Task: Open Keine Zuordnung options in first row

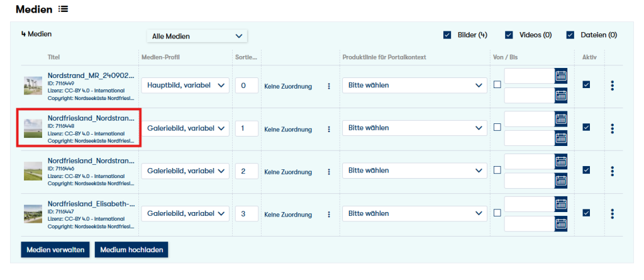Action: coord(328,86)
